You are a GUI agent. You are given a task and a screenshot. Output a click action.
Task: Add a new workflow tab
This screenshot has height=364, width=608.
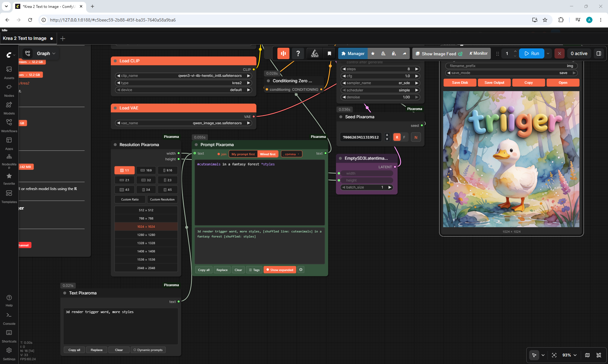pos(63,38)
